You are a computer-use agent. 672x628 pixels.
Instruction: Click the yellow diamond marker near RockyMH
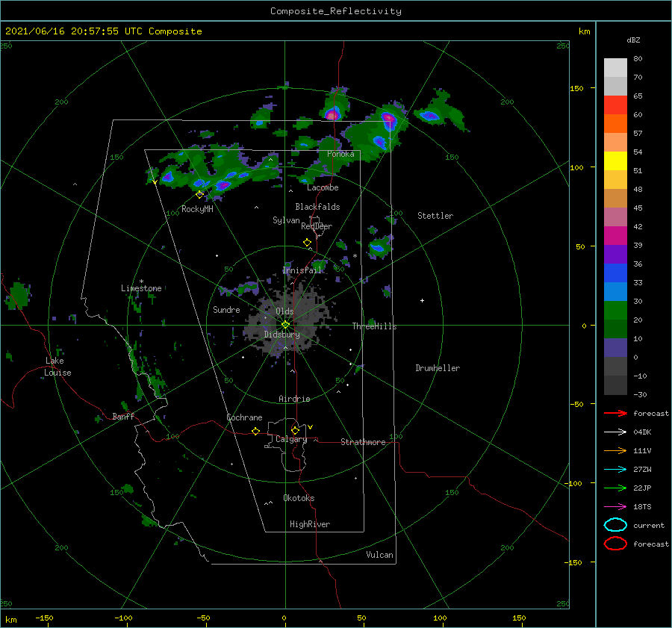coord(199,195)
